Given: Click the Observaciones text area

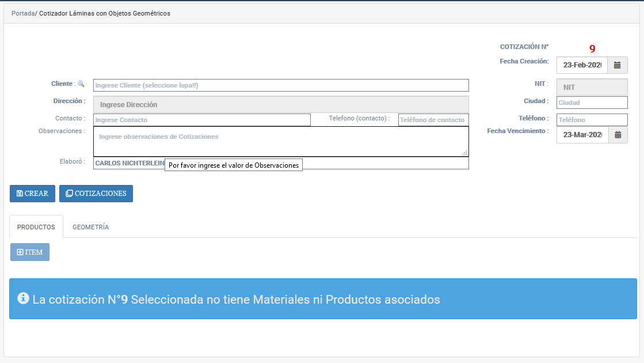Looking at the screenshot, I should coord(281,141).
